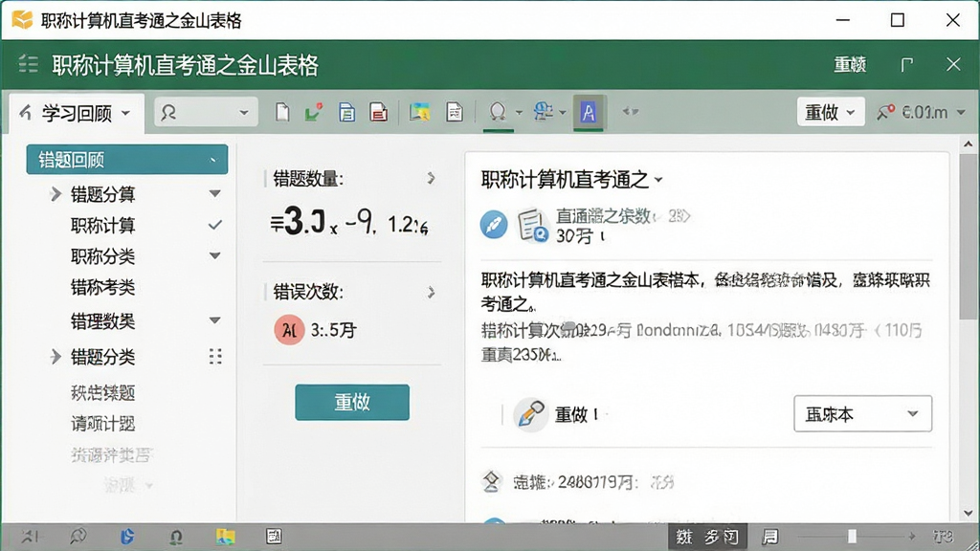This screenshot has width=980, height=551.
Task: Open the dropdown arrow beside 职称分类
Action: tap(215, 256)
